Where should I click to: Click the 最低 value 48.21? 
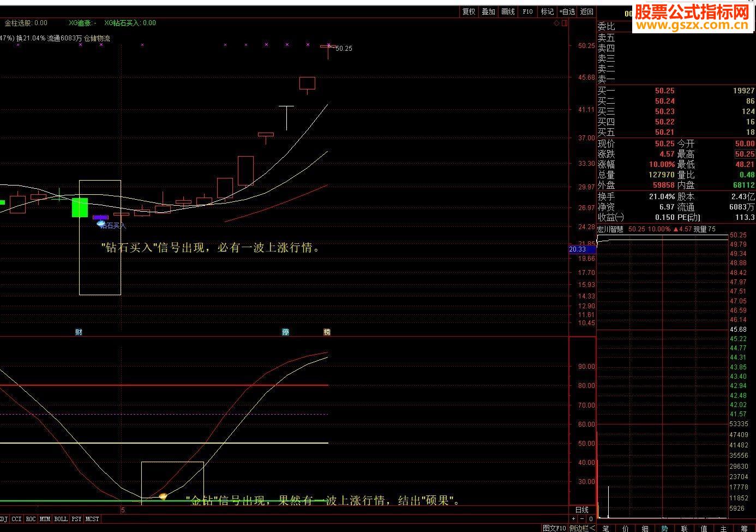745,164
